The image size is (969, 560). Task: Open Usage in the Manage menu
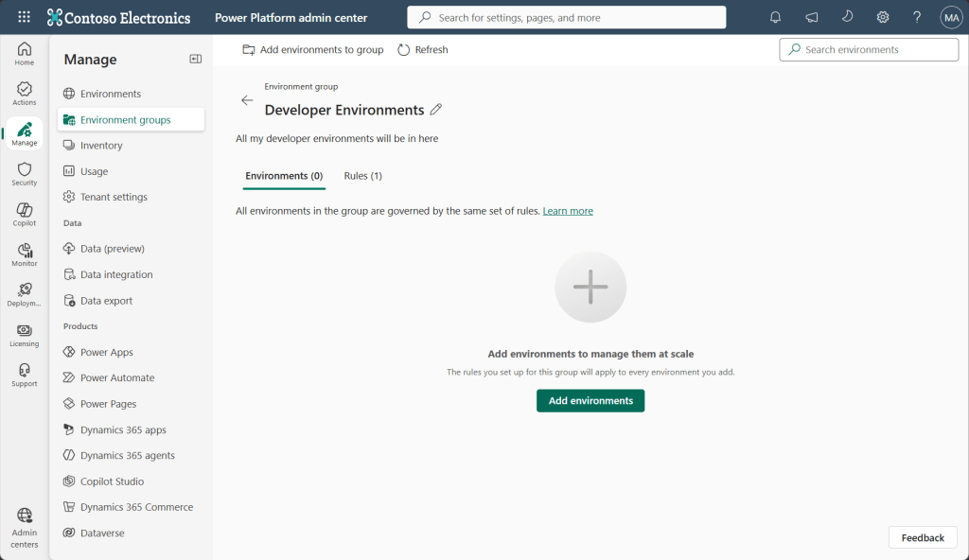pyautogui.click(x=131, y=171)
